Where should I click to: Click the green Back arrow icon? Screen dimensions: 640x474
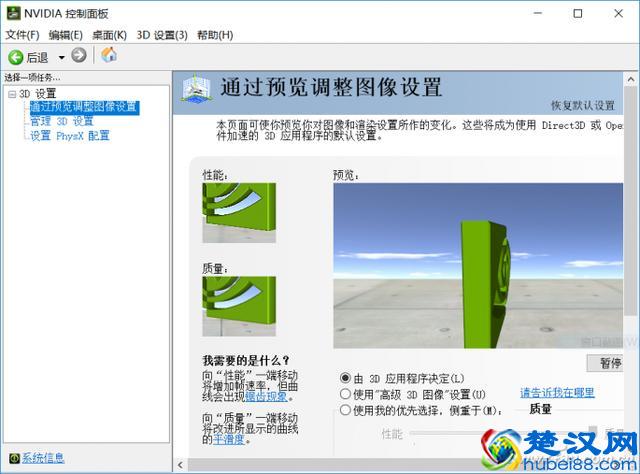pyautogui.click(x=15, y=56)
